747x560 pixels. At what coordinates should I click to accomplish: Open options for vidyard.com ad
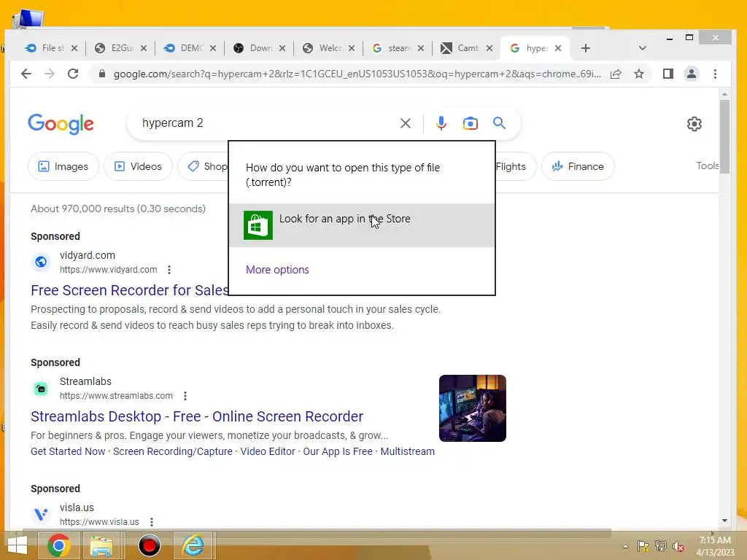(169, 270)
